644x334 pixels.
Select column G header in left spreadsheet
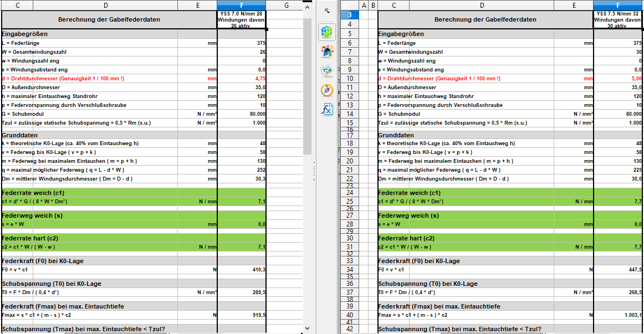(285, 5)
